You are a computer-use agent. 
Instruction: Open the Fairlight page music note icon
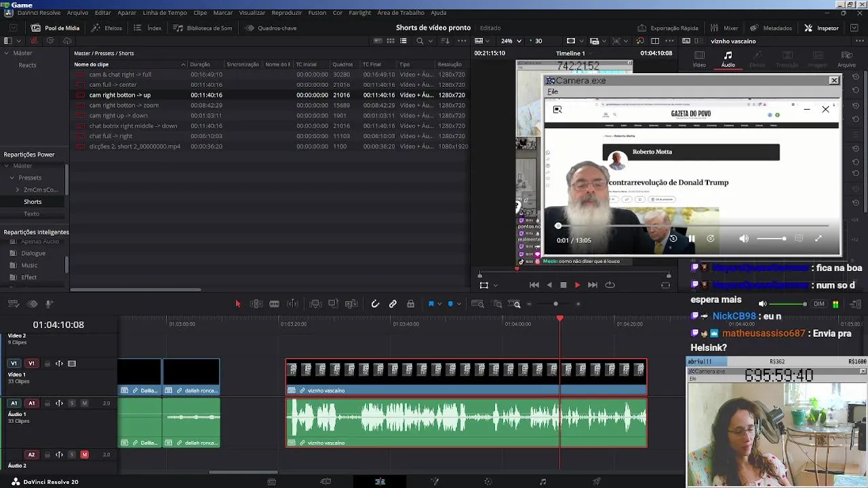pos(542,482)
